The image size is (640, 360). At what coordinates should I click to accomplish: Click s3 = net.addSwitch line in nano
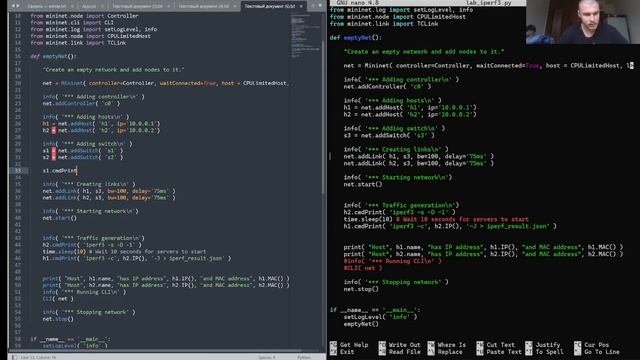click(x=389, y=136)
